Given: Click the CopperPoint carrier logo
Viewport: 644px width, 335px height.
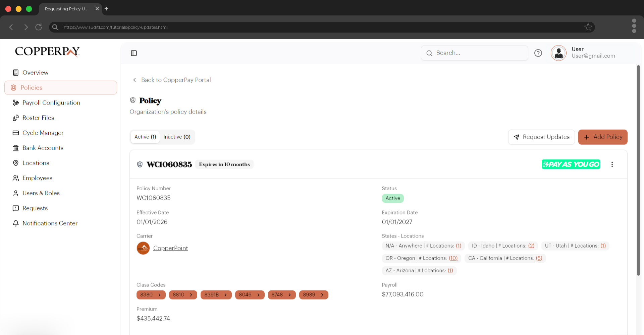Looking at the screenshot, I should coord(143,248).
